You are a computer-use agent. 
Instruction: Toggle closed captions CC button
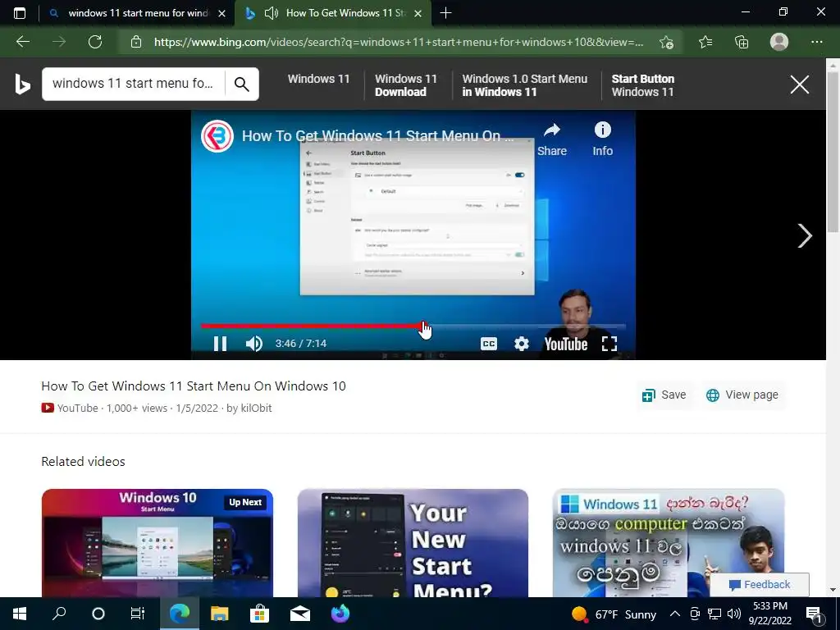[489, 344]
